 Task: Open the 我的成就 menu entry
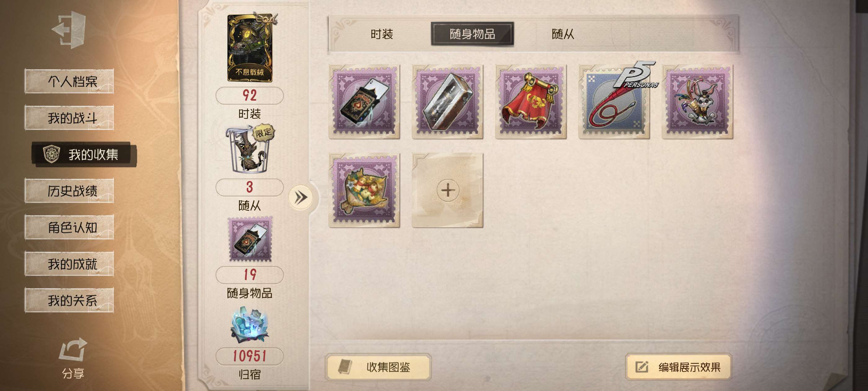[69, 264]
